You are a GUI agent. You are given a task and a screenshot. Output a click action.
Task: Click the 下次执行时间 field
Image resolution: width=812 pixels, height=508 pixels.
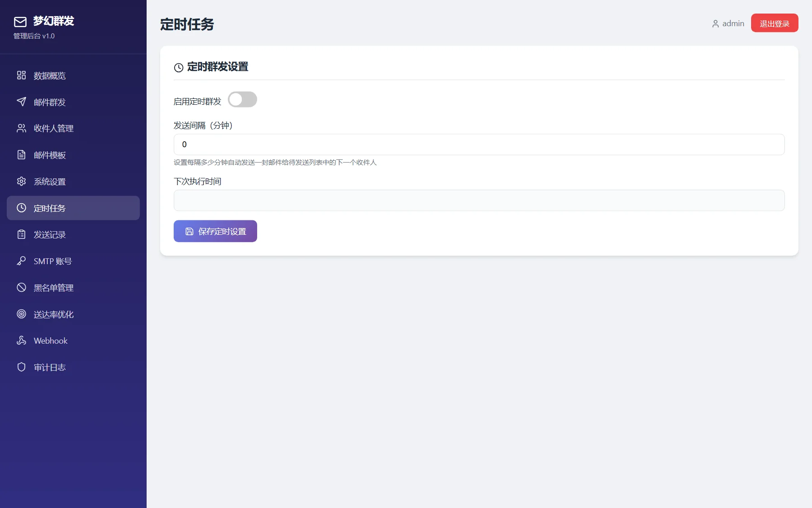[479, 200]
